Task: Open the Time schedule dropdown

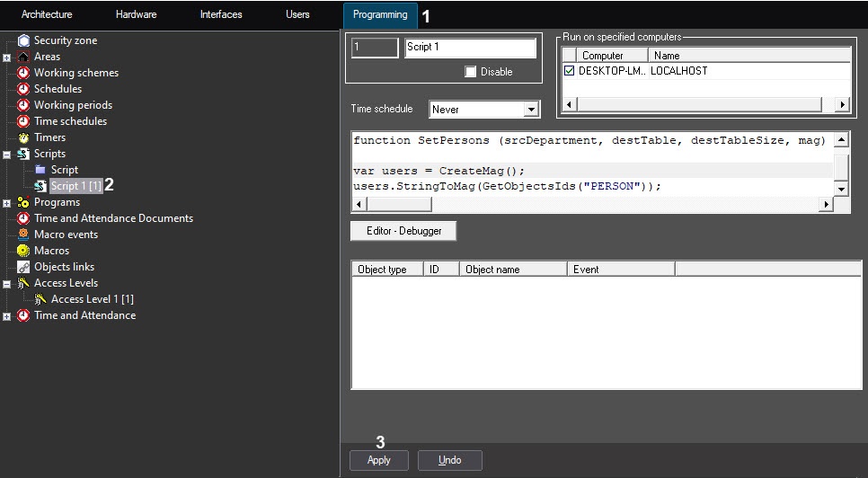Action: pyautogui.click(x=531, y=110)
